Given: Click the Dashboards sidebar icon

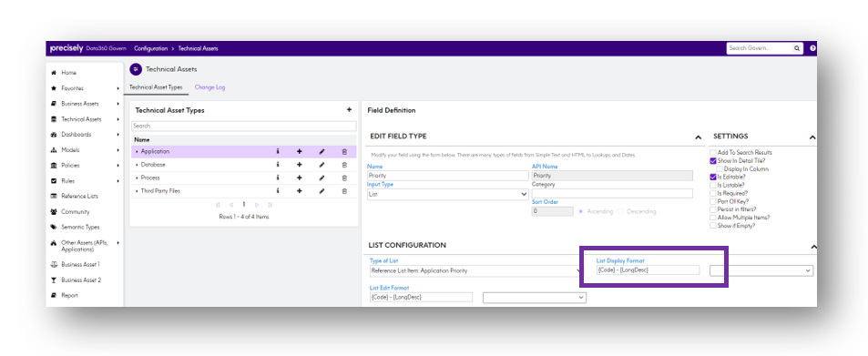Looking at the screenshot, I should (54, 135).
